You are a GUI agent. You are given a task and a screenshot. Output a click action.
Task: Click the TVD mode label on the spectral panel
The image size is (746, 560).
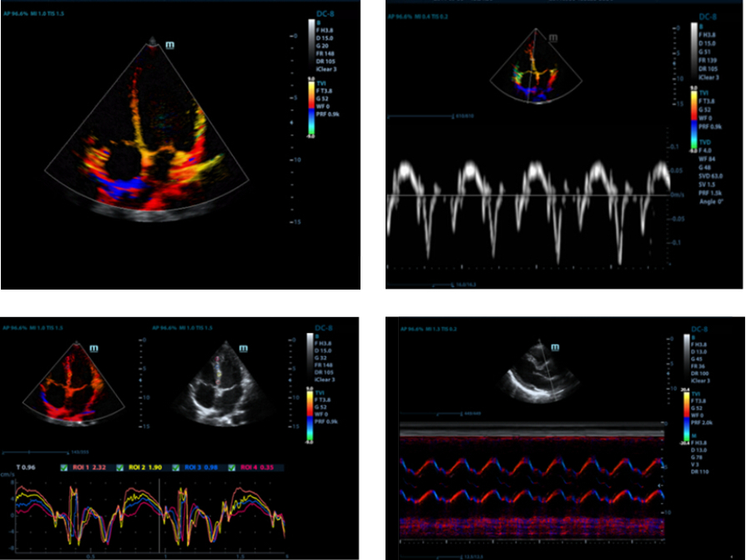tap(705, 142)
